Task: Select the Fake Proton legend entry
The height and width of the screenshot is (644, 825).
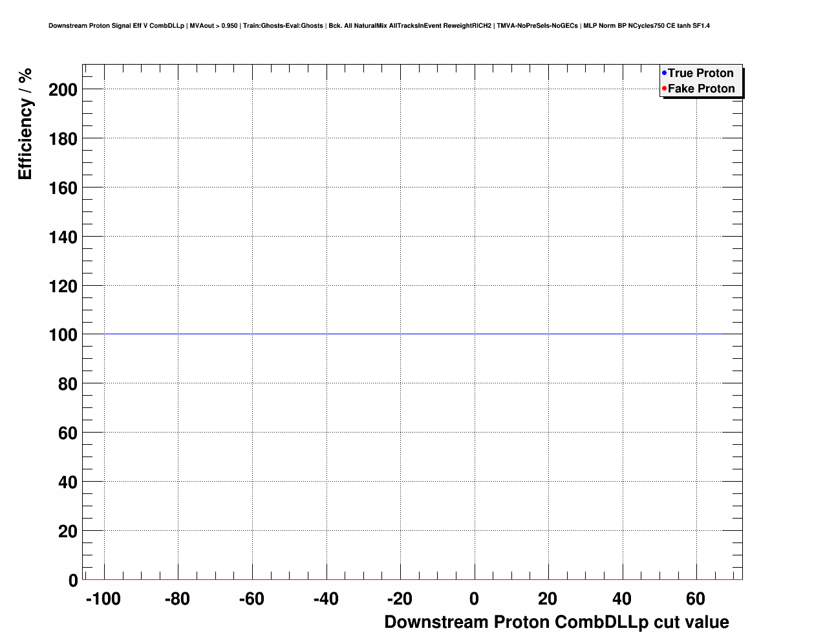Action: (702, 89)
